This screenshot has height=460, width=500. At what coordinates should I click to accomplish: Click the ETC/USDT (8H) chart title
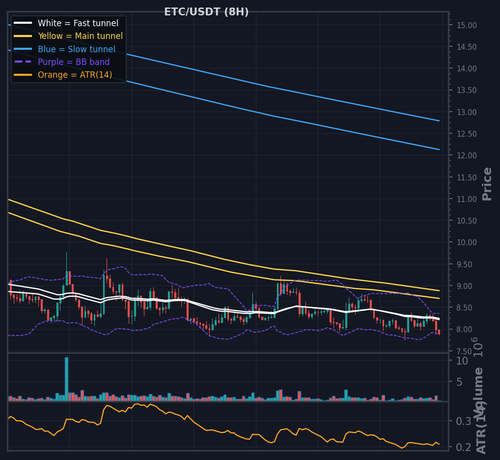pyautogui.click(x=206, y=12)
